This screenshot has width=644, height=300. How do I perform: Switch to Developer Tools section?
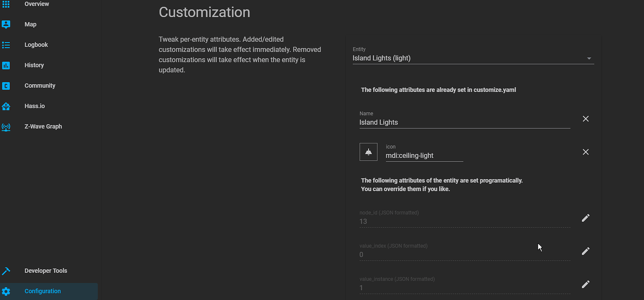tap(45, 271)
